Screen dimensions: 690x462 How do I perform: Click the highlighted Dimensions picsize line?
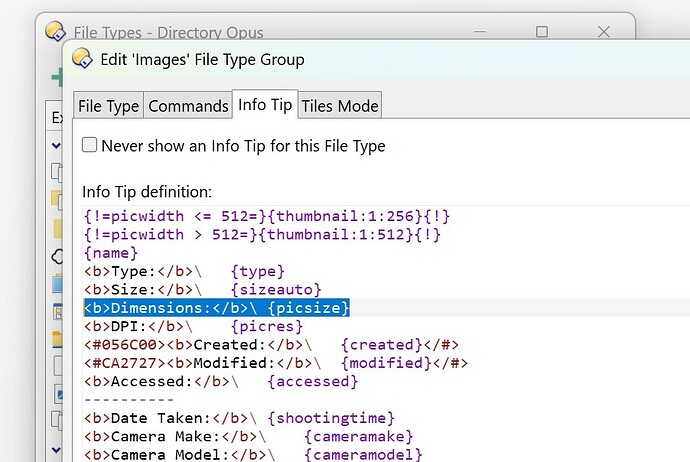(217, 308)
